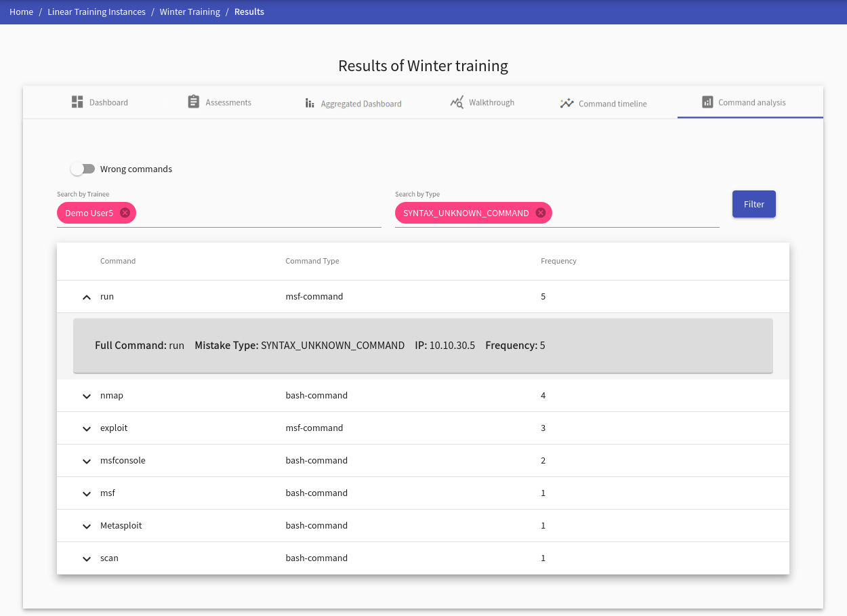Click the nmap command name
The image size is (847, 616).
(112, 395)
